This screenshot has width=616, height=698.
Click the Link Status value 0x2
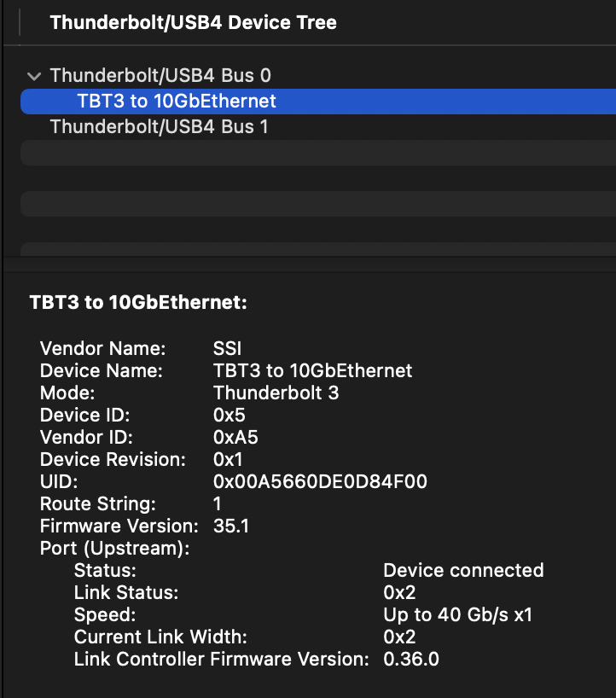[399, 592]
